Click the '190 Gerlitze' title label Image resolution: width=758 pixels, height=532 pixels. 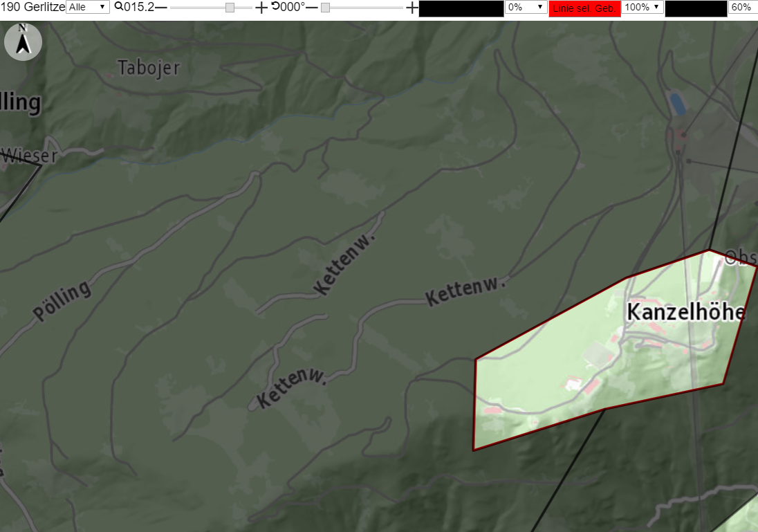33,7
